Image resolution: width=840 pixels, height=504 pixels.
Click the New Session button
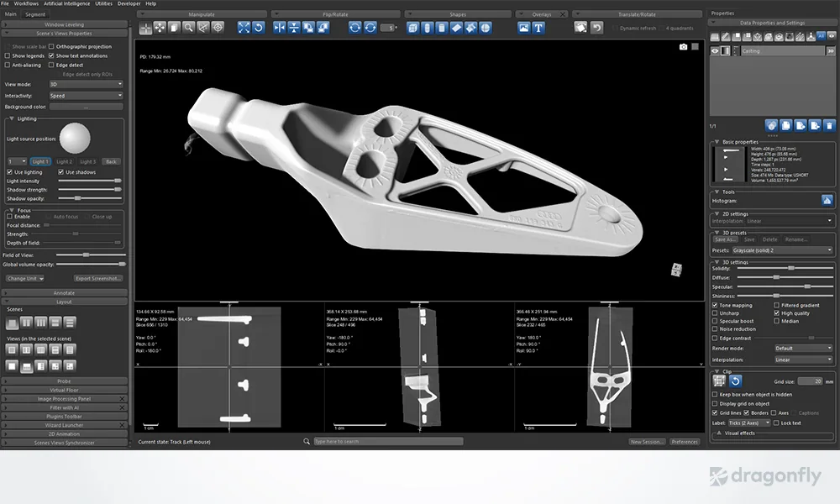(x=647, y=442)
